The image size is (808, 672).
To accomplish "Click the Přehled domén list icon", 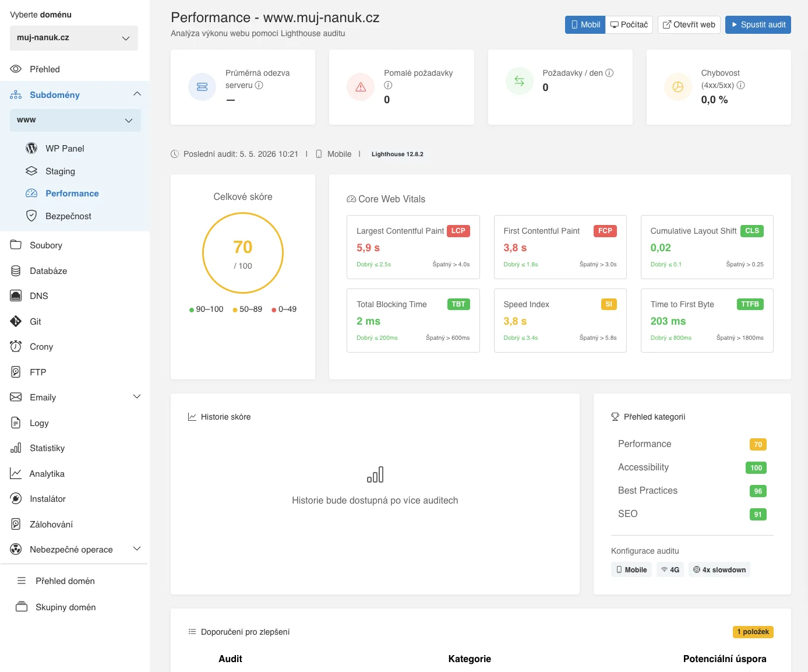I will 22,581.
